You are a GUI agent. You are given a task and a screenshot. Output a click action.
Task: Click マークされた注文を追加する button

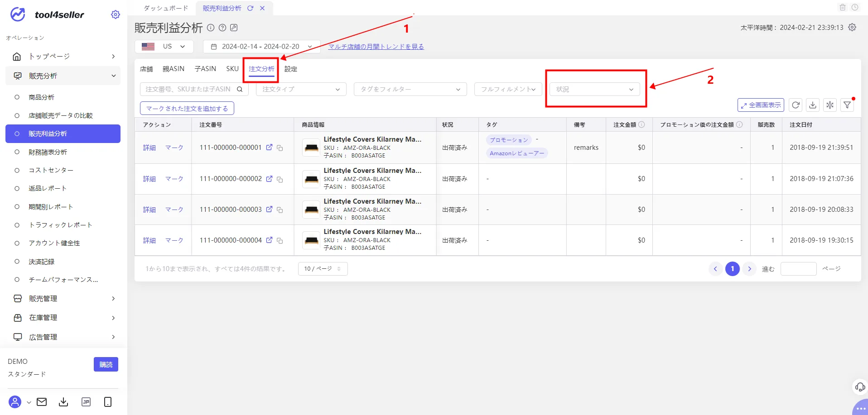pyautogui.click(x=187, y=109)
